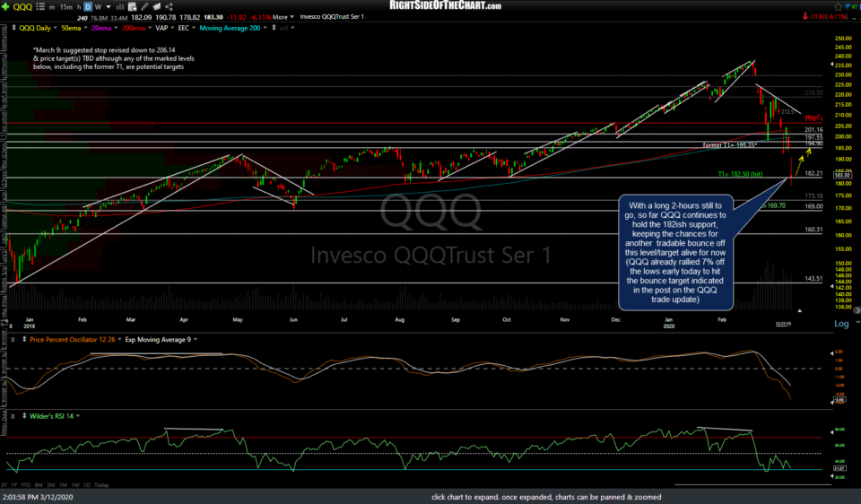Click the green plus add-symbol icon
This screenshot has width=861, height=504.
(5, 6)
